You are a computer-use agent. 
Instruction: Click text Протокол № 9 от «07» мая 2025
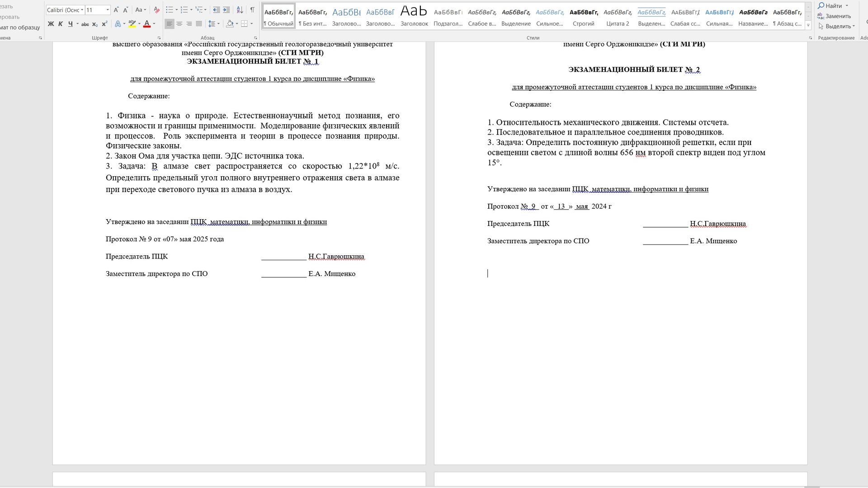click(165, 239)
